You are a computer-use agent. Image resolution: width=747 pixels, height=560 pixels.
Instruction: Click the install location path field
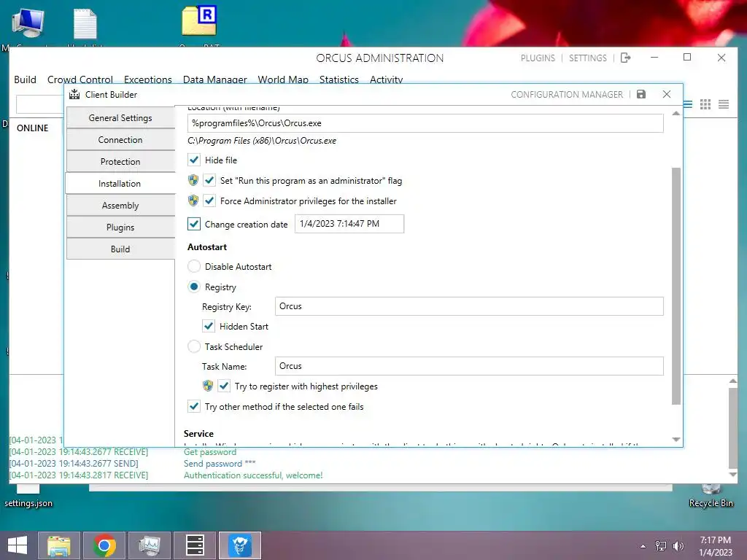(425, 123)
